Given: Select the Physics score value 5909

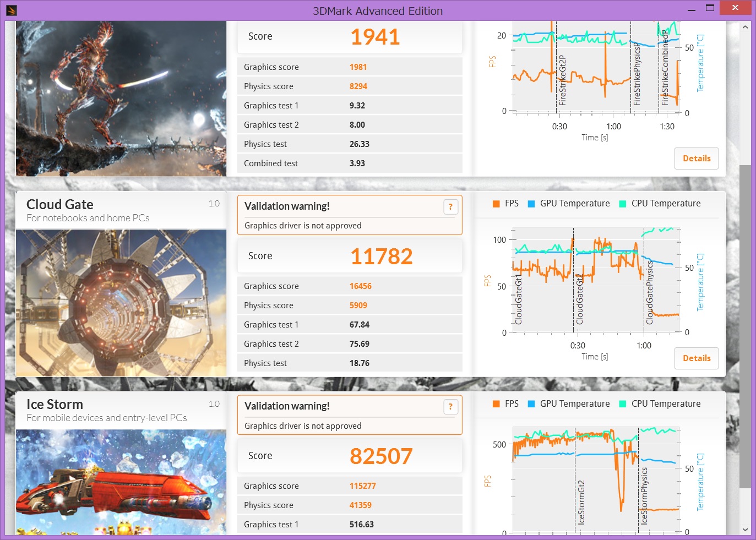Looking at the screenshot, I should point(358,306).
